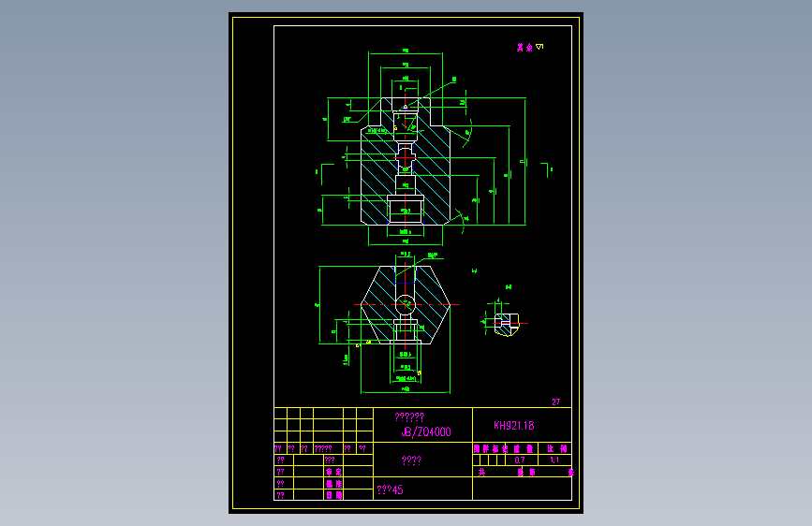This screenshot has height=526, width=812.
Task: Click the standard code JB/Z04000
Action: (x=426, y=431)
